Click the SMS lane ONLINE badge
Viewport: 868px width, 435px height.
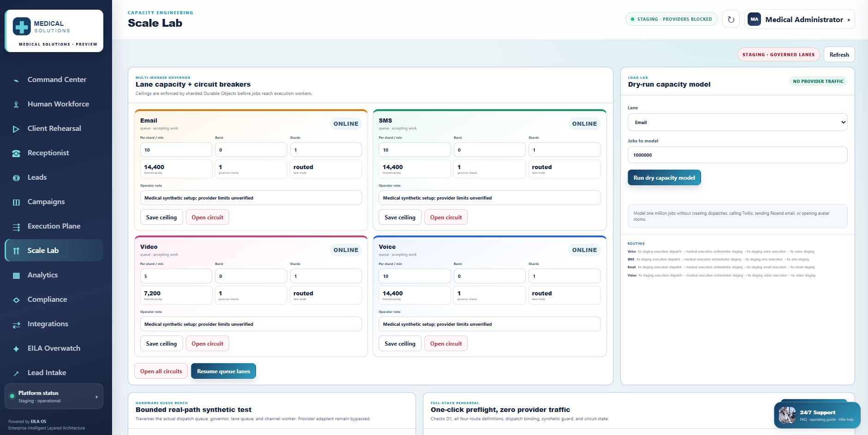tap(584, 123)
